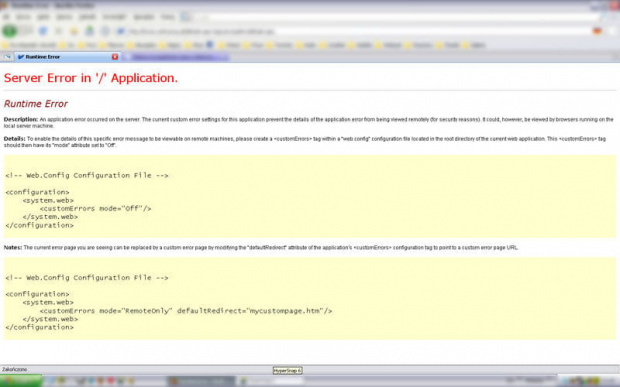This screenshot has width=620, height=387.
Task: Select the Runtime Error browser tab
Action: [x=67, y=57]
